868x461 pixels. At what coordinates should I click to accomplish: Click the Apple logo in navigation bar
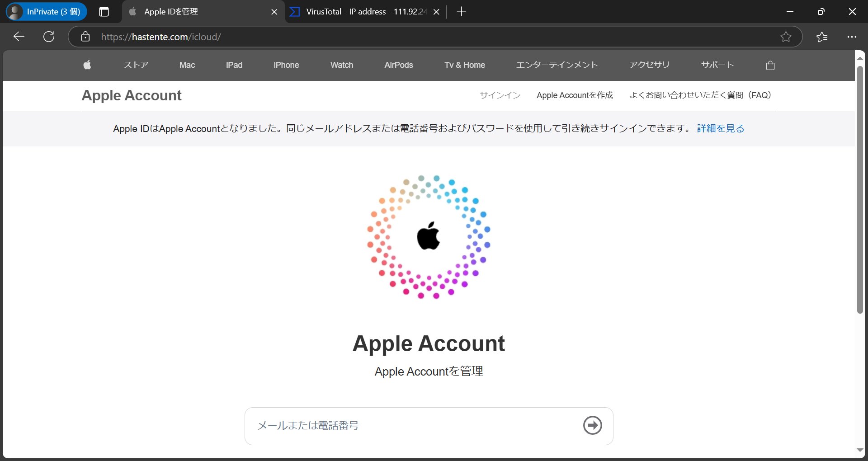pos(87,65)
